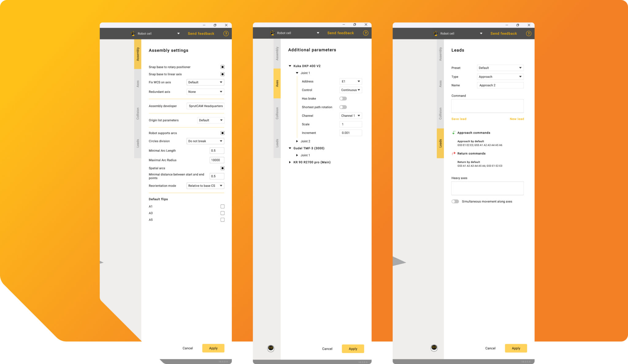Switch to Collision tab in Assembly window
The image size is (628, 364).
(x=138, y=113)
